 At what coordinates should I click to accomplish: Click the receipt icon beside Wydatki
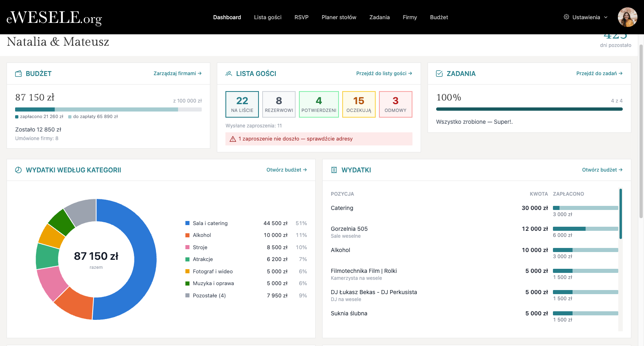[334, 170]
